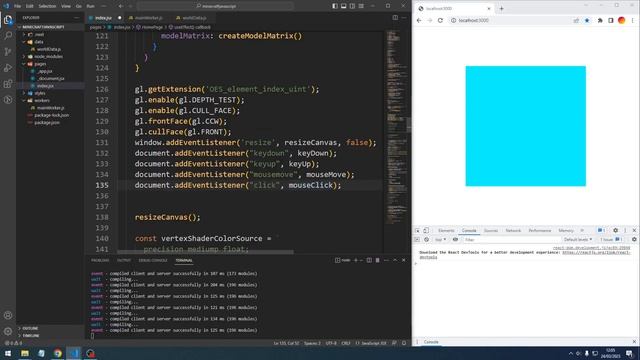640x360 pixels.
Task: Toggle the DevTools console sidebar
Action: [417, 240]
